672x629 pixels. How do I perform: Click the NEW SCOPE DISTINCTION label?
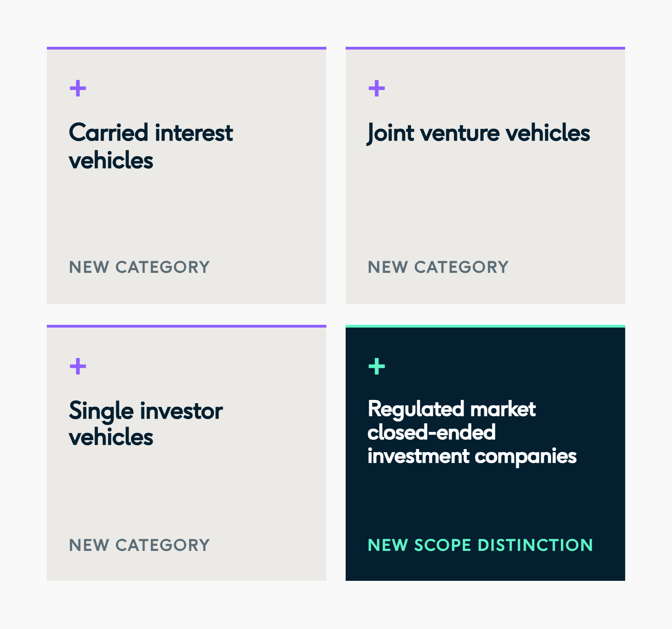480,545
